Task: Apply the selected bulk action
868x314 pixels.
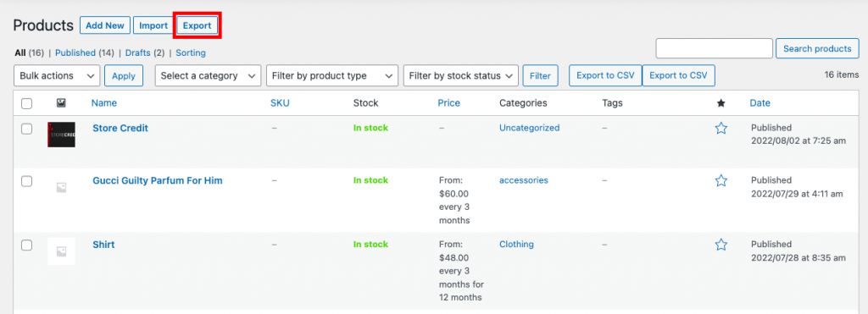Action: tap(124, 75)
